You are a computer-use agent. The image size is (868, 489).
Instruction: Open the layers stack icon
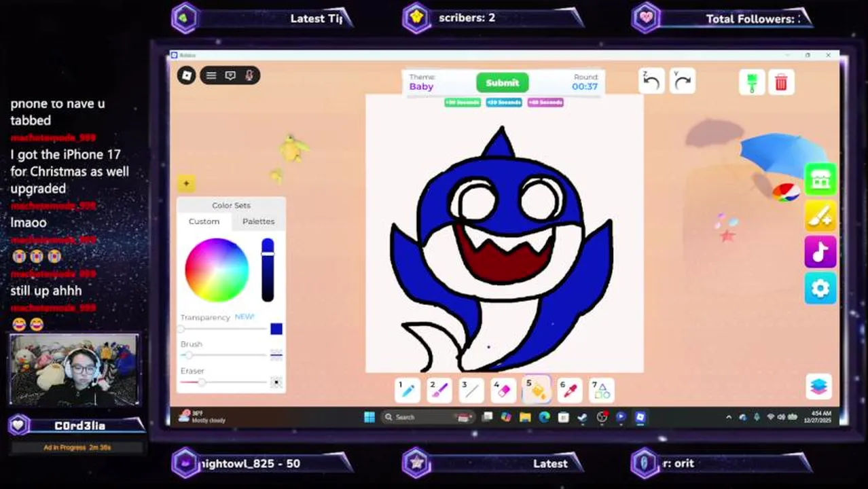pos(820,386)
